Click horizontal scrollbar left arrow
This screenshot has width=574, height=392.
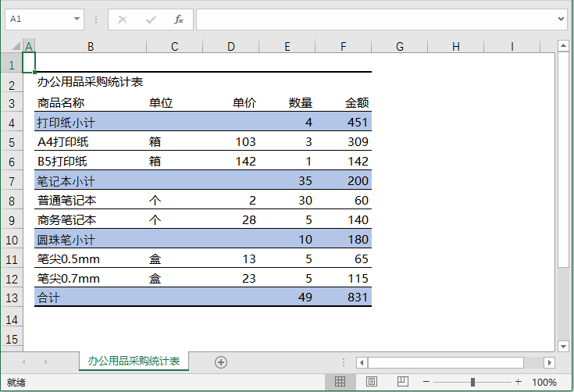pyautogui.click(x=362, y=362)
